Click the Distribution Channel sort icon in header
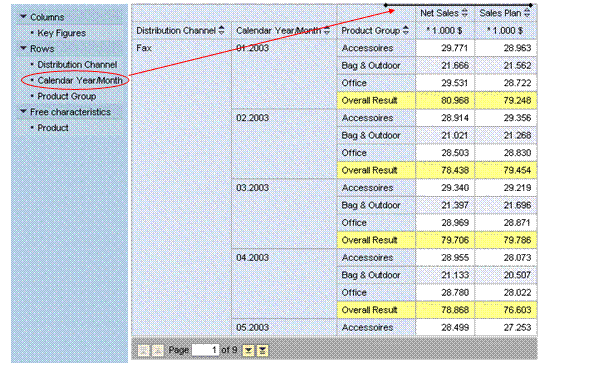The width and height of the screenshot is (594, 375). pos(222,30)
